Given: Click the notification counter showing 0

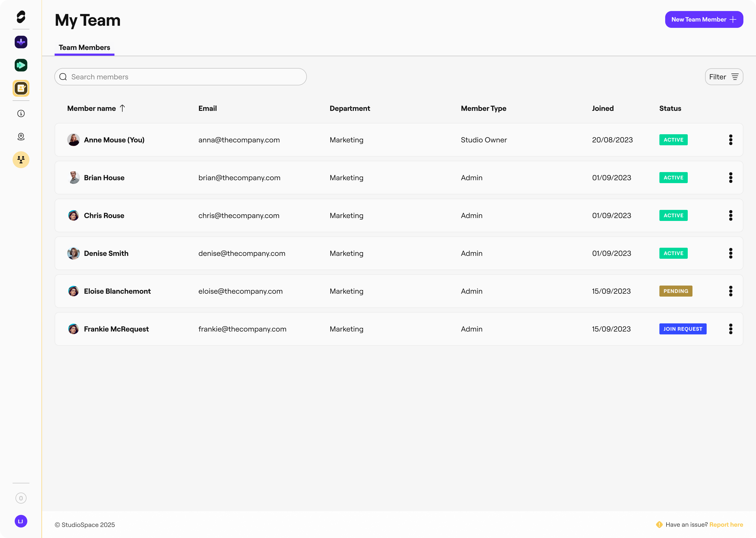Looking at the screenshot, I should 21,498.
